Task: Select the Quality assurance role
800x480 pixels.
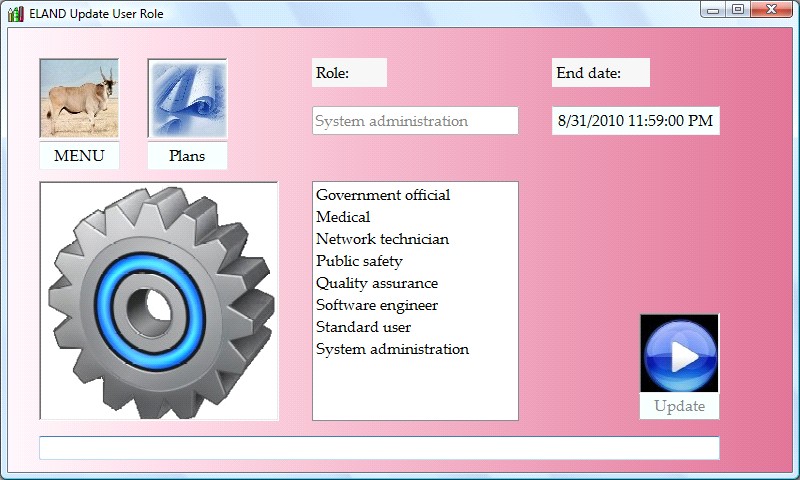Action: point(376,283)
